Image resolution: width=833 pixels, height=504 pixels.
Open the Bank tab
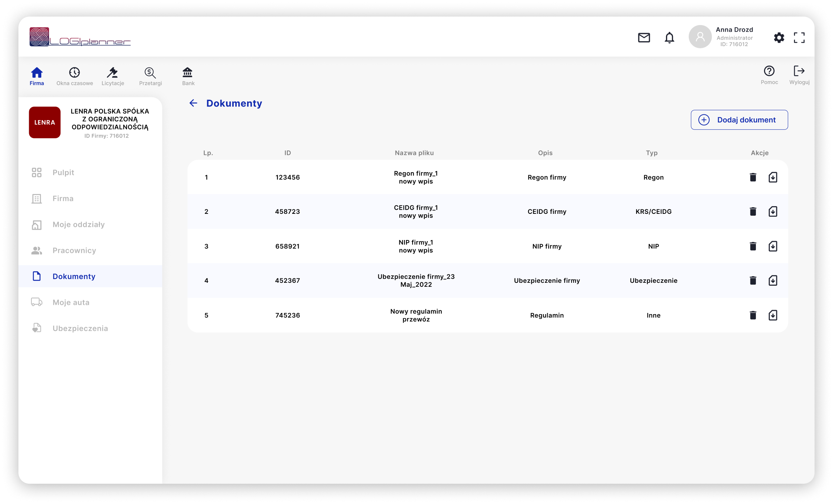(x=188, y=76)
